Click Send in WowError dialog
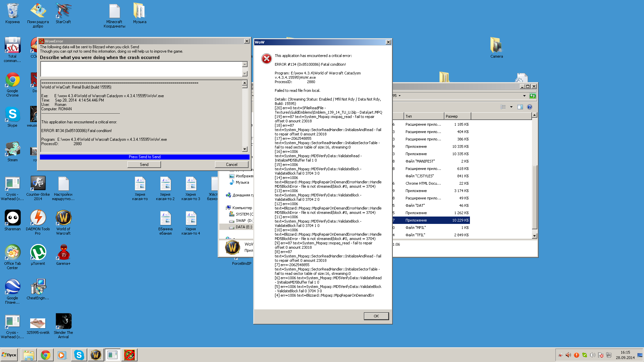 (x=144, y=165)
